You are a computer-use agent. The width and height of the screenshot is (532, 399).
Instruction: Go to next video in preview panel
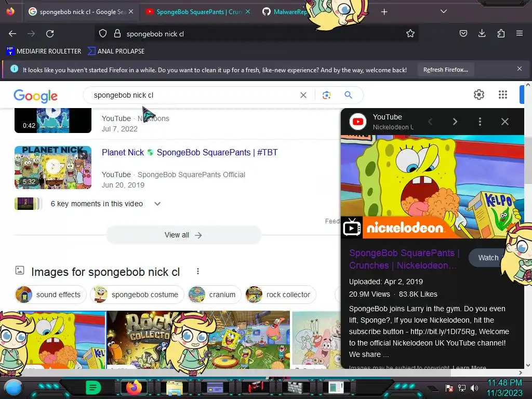point(455,122)
